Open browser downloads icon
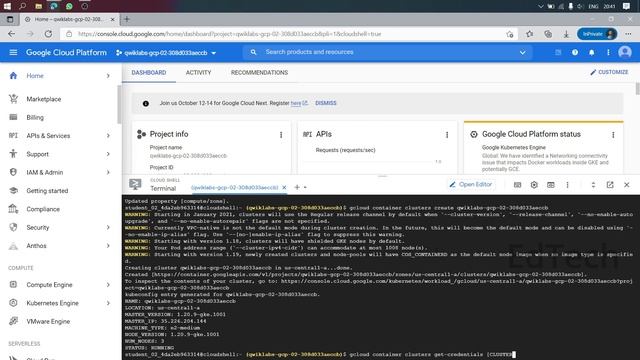The width and height of the screenshot is (640, 360). [566, 34]
